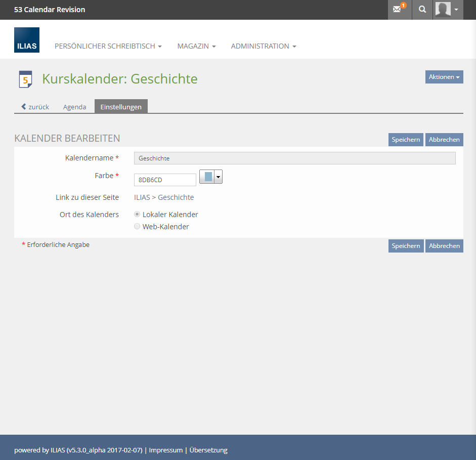The image size is (476, 460).
Task: Click the calendar icon beside title
Action: click(25, 79)
